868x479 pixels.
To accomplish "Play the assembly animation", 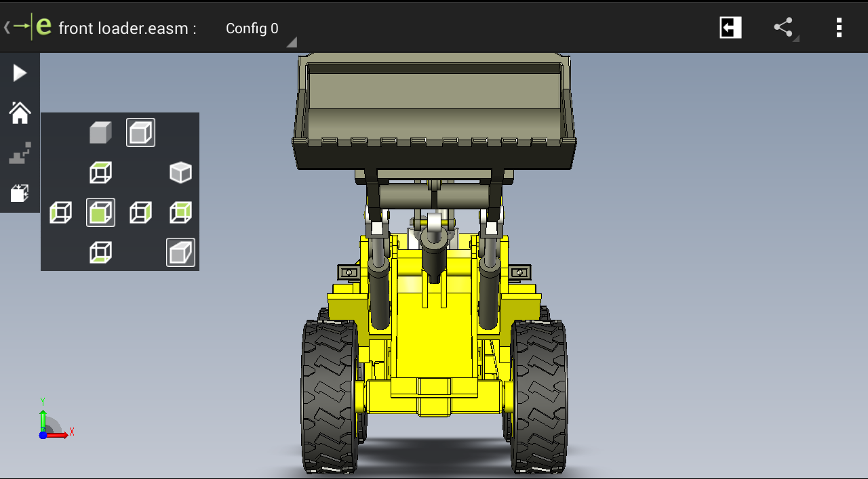I will point(19,72).
